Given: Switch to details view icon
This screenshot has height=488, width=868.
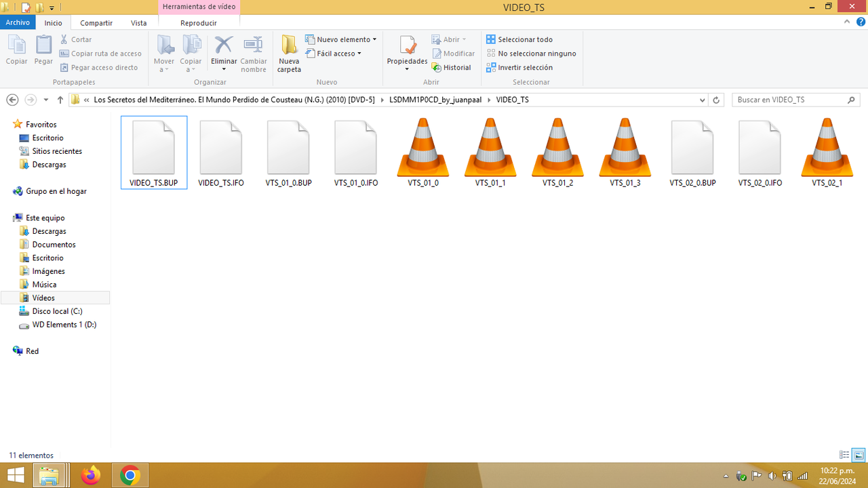Looking at the screenshot, I should [x=844, y=455].
